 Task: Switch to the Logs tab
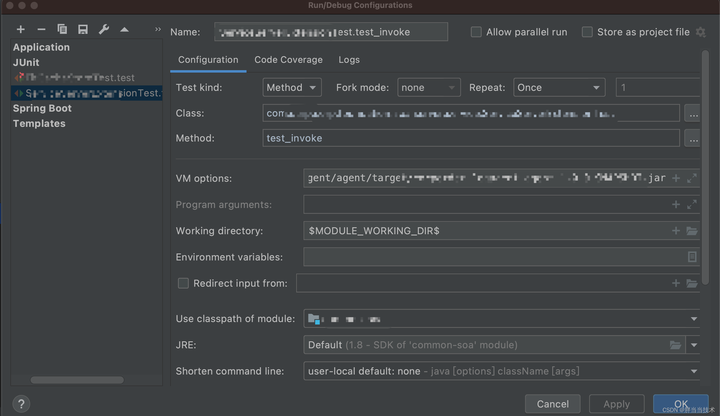click(x=349, y=60)
